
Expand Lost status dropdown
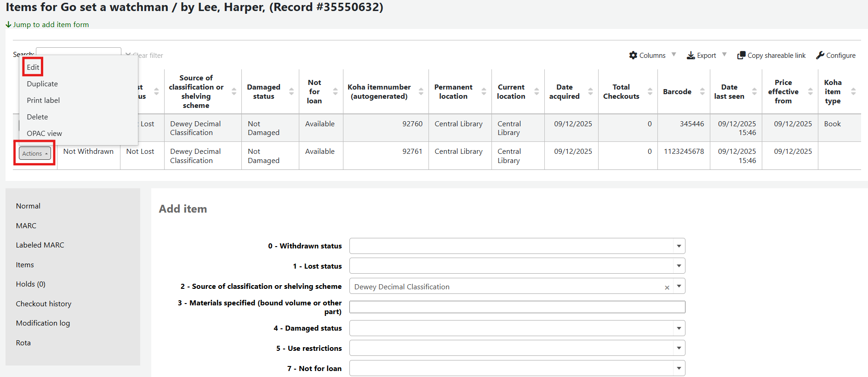[679, 266]
